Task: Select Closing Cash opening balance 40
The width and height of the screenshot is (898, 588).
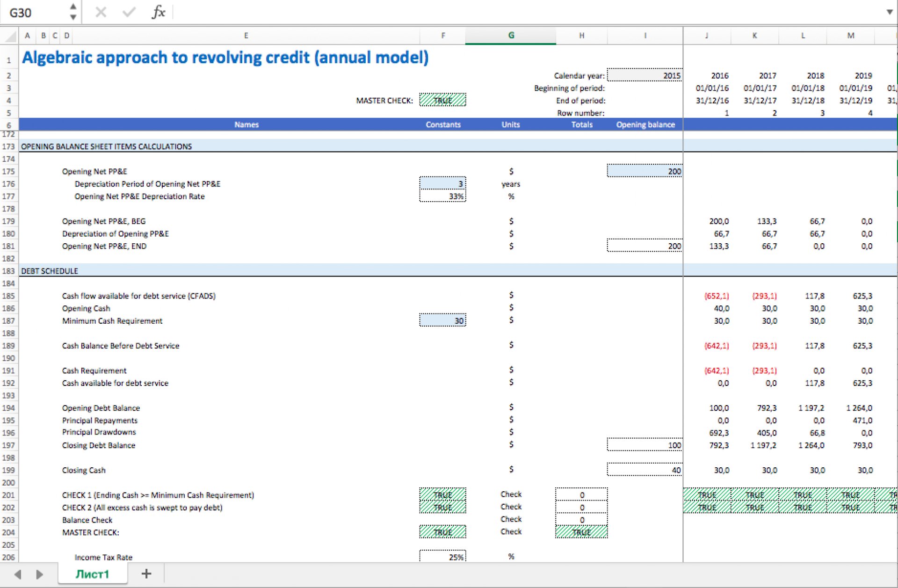Action: [x=645, y=470]
